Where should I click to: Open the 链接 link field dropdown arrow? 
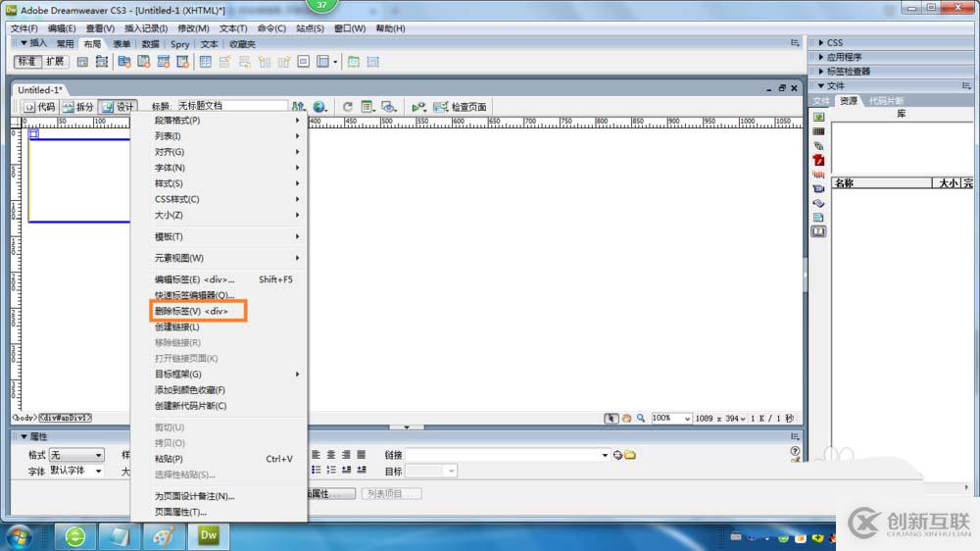(605, 455)
